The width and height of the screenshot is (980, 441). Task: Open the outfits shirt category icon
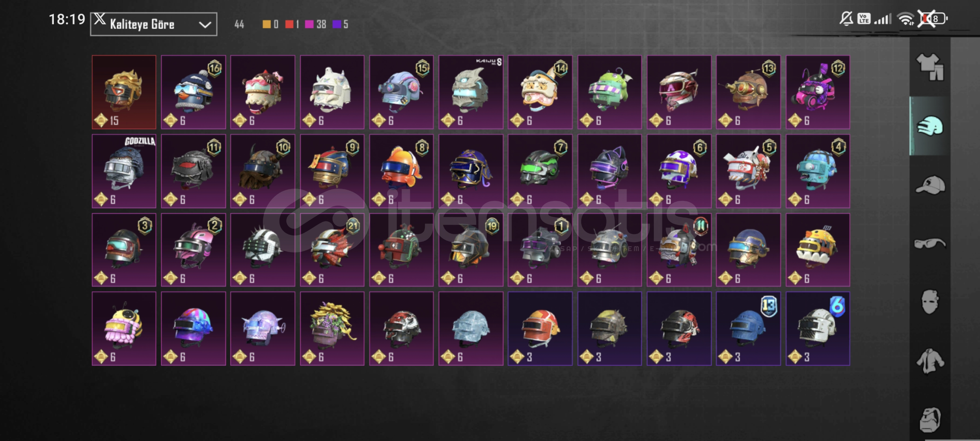coord(930,67)
